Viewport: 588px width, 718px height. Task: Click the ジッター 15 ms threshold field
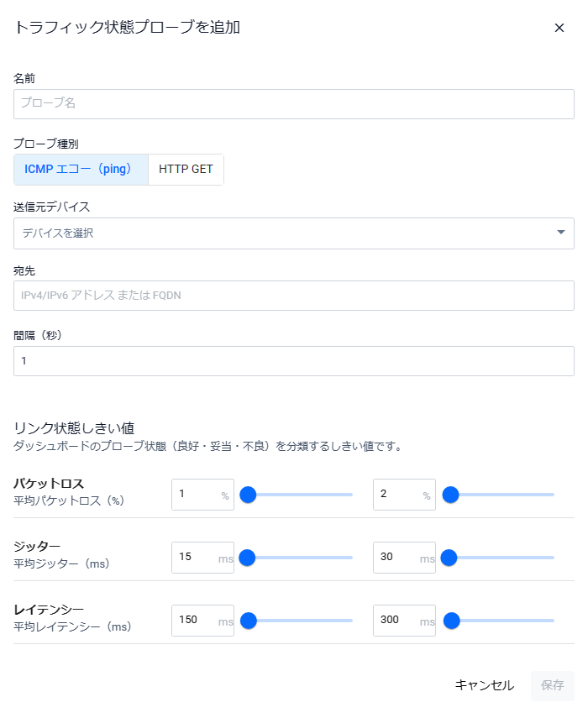pyautogui.click(x=197, y=557)
